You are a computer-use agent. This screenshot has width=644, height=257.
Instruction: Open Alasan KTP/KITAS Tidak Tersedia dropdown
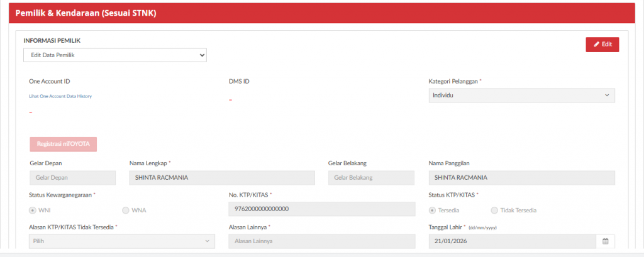pos(122,241)
